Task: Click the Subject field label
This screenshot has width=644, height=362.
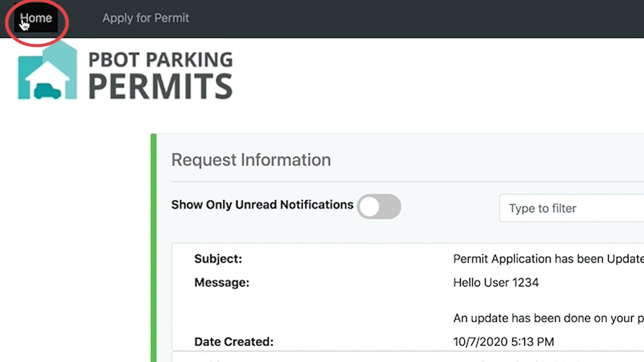Action: pyautogui.click(x=218, y=258)
